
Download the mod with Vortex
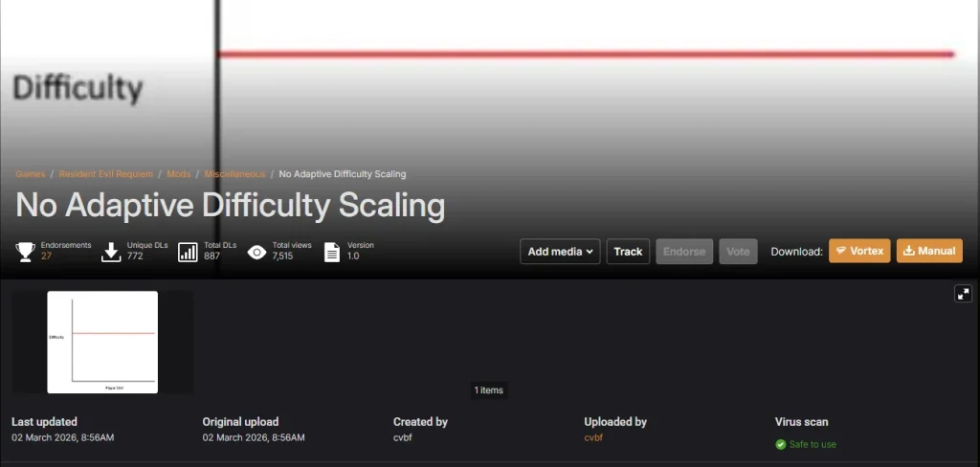(859, 251)
